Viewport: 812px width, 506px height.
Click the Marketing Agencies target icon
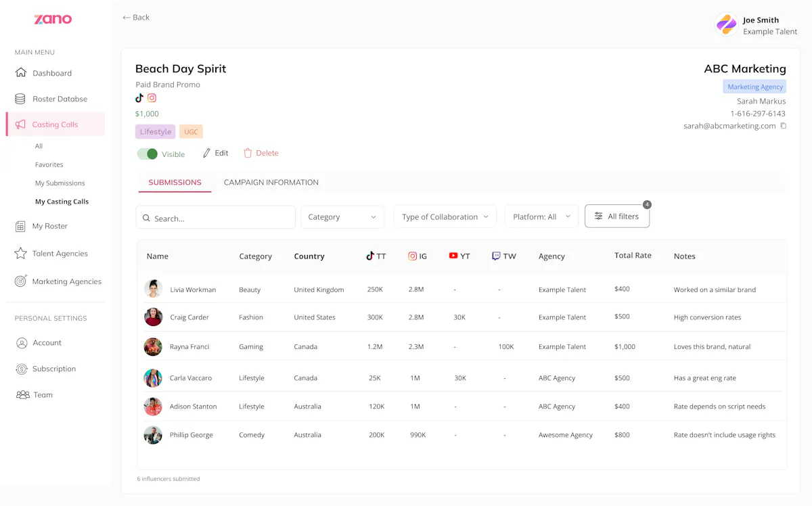click(20, 281)
